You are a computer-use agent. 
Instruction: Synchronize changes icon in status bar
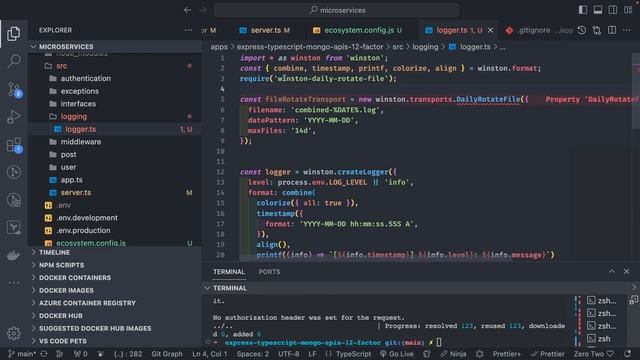coord(44,354)
